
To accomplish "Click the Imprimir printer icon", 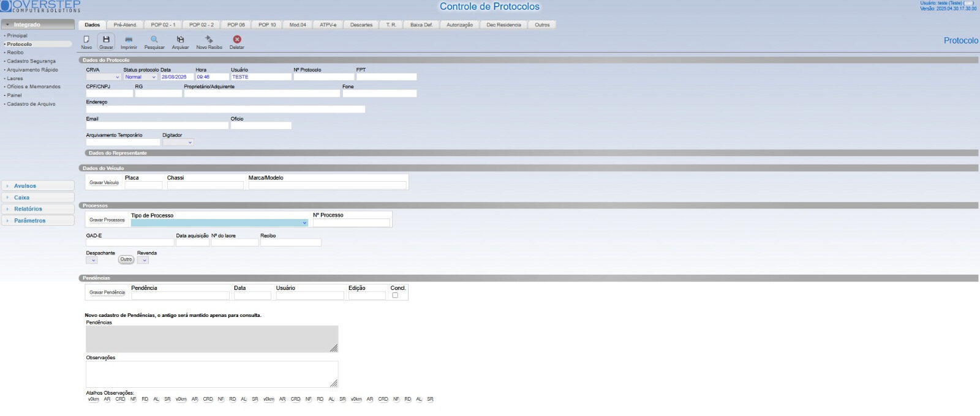I will (129, 42).
